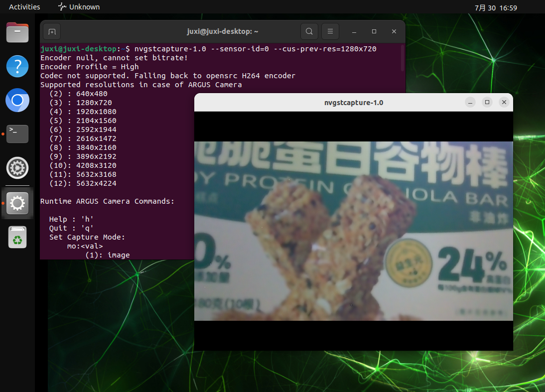Click the juxi@juxi-desktop: ~ terminal title

223,31
